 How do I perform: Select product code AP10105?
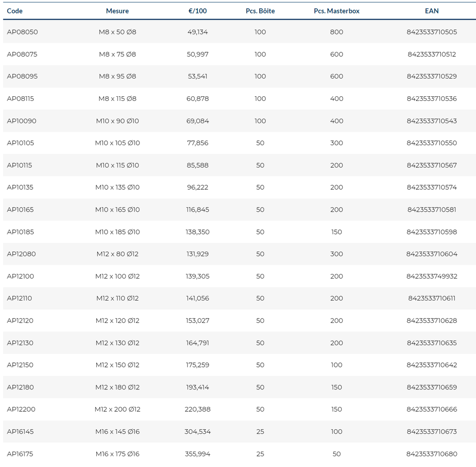(20, 143)
